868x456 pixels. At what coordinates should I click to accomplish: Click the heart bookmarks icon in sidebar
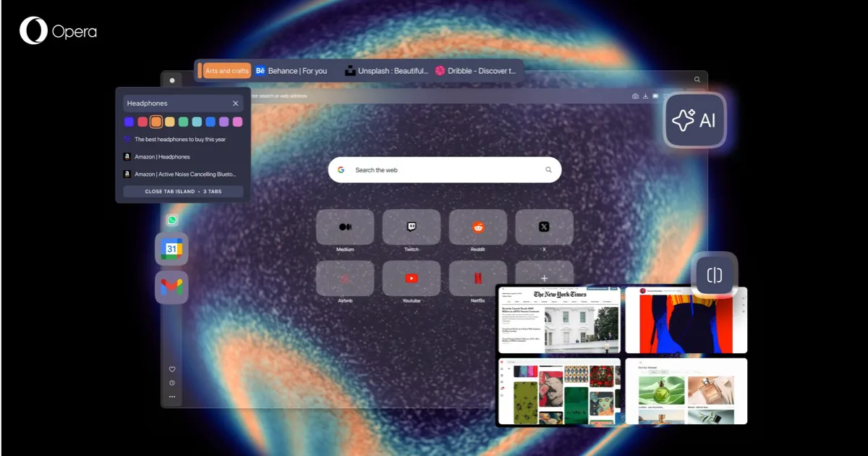172,369
